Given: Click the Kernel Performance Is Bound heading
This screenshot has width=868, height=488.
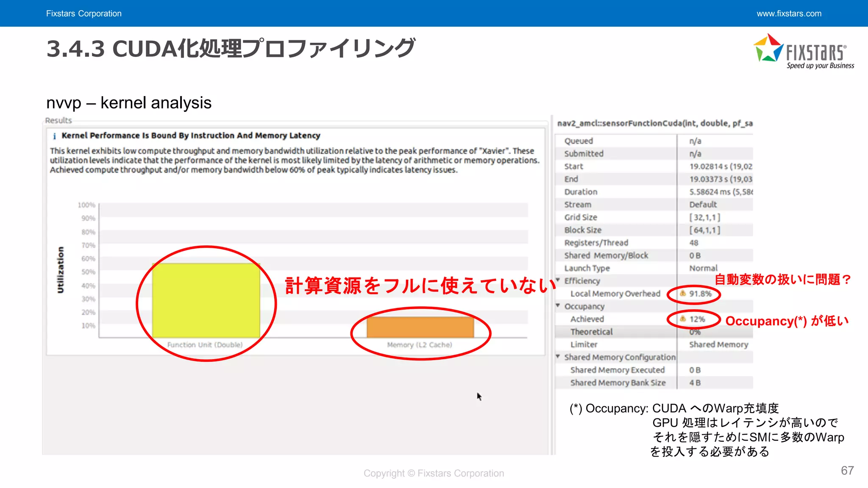Looking at the screenshot, I should point(191,136).
